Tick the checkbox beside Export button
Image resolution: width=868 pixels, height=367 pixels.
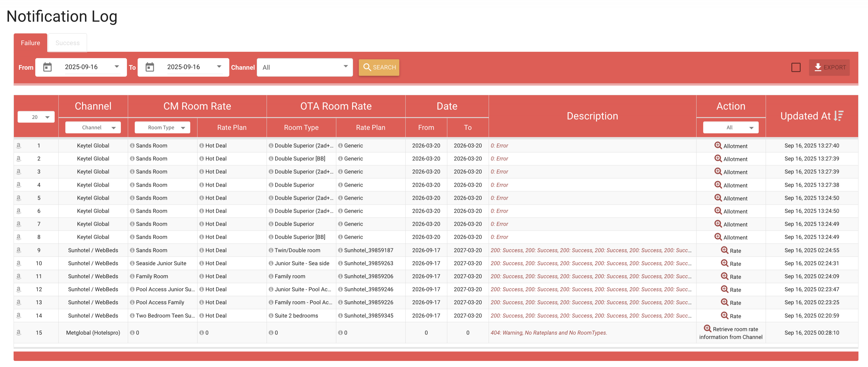pos(795,67)
